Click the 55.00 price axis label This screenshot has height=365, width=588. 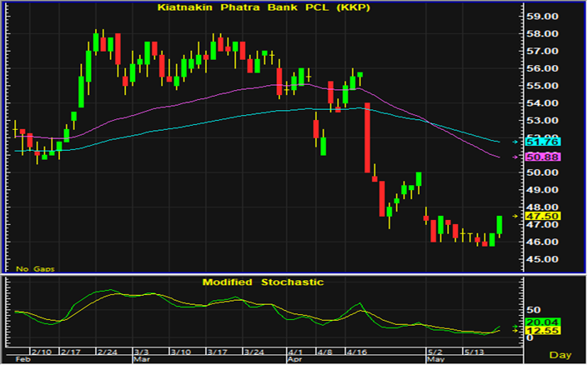[x=542, y=86]
